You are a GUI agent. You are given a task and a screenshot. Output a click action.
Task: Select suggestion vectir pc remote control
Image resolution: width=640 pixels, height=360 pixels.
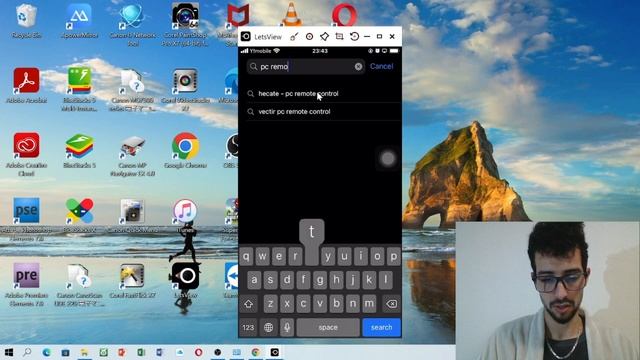294,111
